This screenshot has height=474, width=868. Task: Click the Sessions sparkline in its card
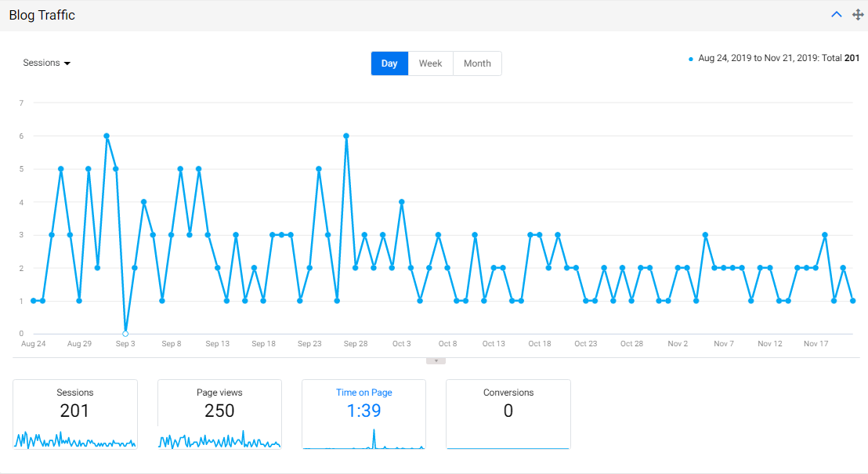(74, 440)
